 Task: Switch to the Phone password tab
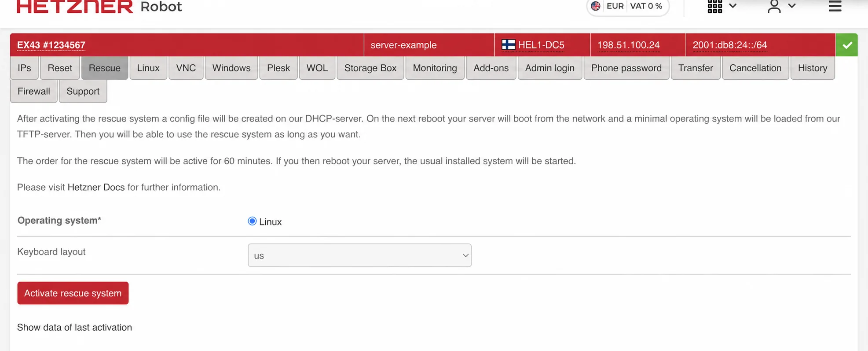click(x=626, y=68)
